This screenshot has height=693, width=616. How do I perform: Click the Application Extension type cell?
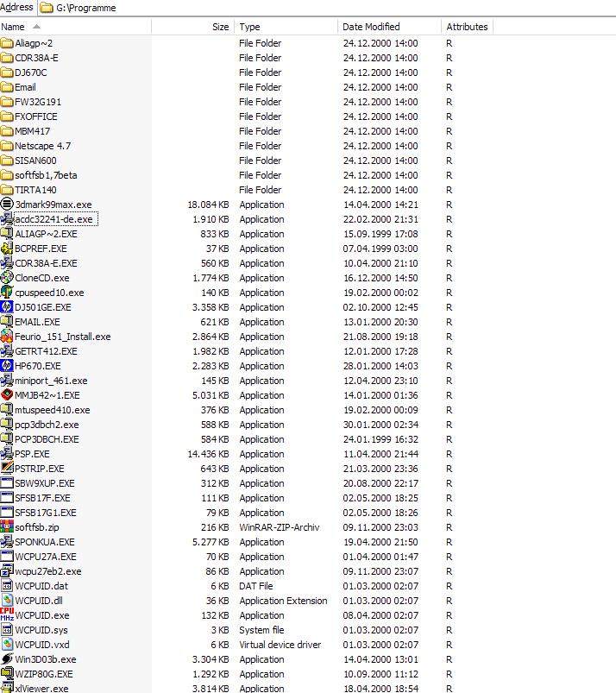(283, 601)
